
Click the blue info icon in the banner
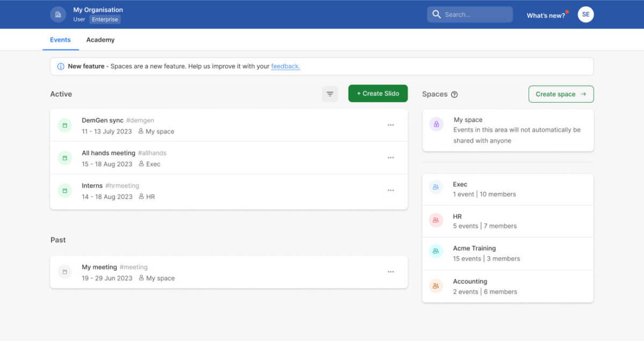pos(60,66)
